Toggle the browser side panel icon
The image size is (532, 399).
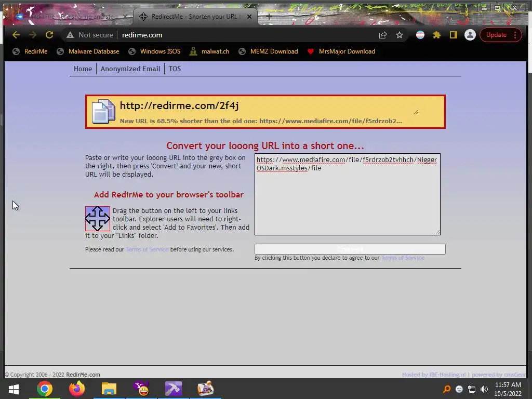(453, 35)
